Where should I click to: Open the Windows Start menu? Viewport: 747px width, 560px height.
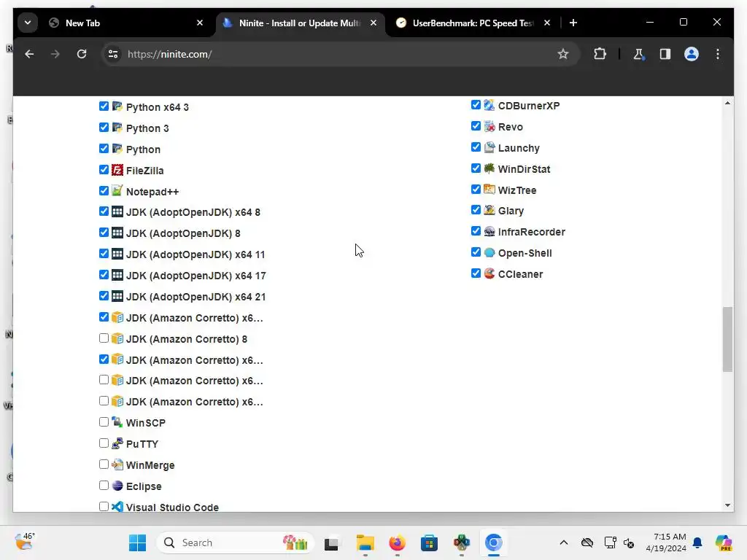138,542
